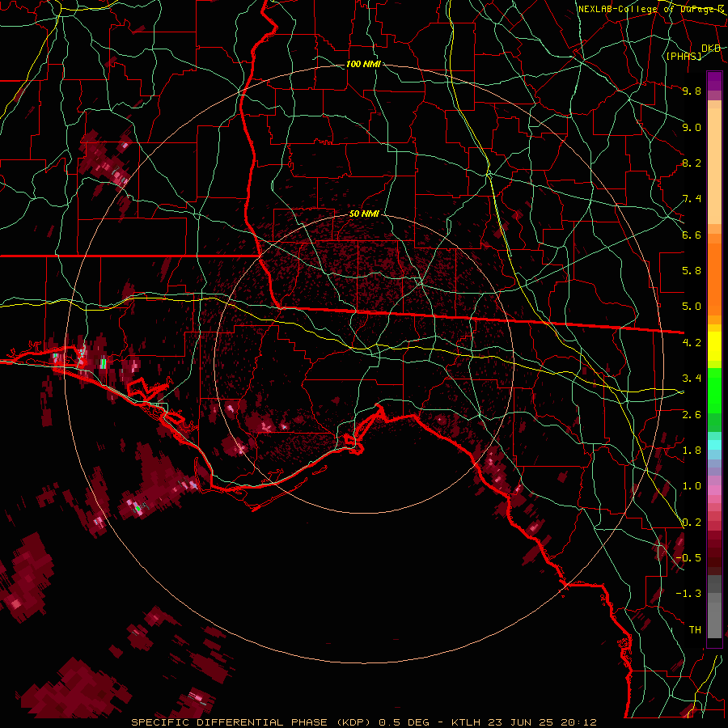Click the "1.0" scale value
Screen dimensions: 728x728
692,486
